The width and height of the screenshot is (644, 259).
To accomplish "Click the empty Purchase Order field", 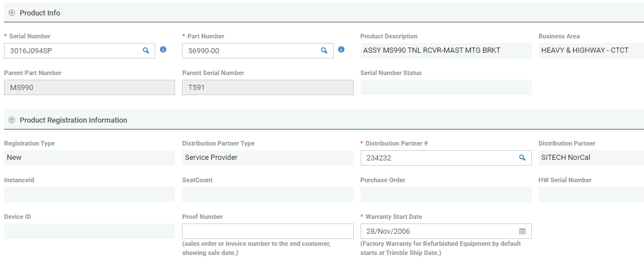I will [x=445, y=195].
